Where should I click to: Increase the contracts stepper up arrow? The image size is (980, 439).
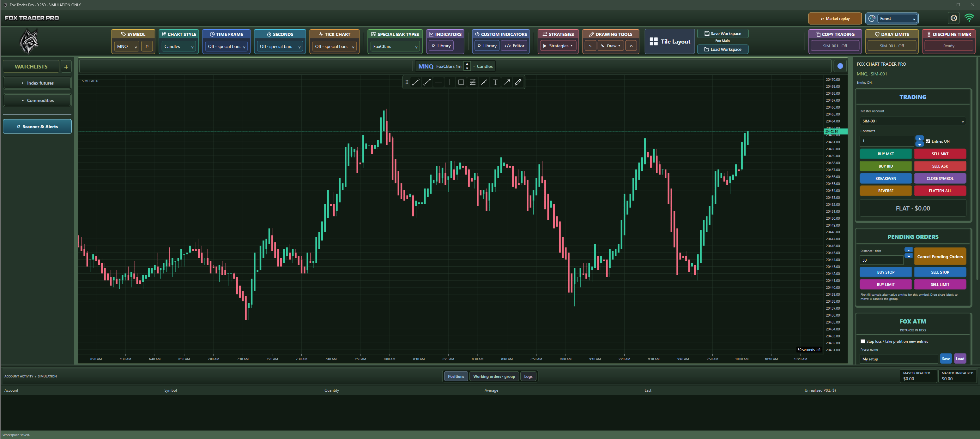[x=920, y=138]
